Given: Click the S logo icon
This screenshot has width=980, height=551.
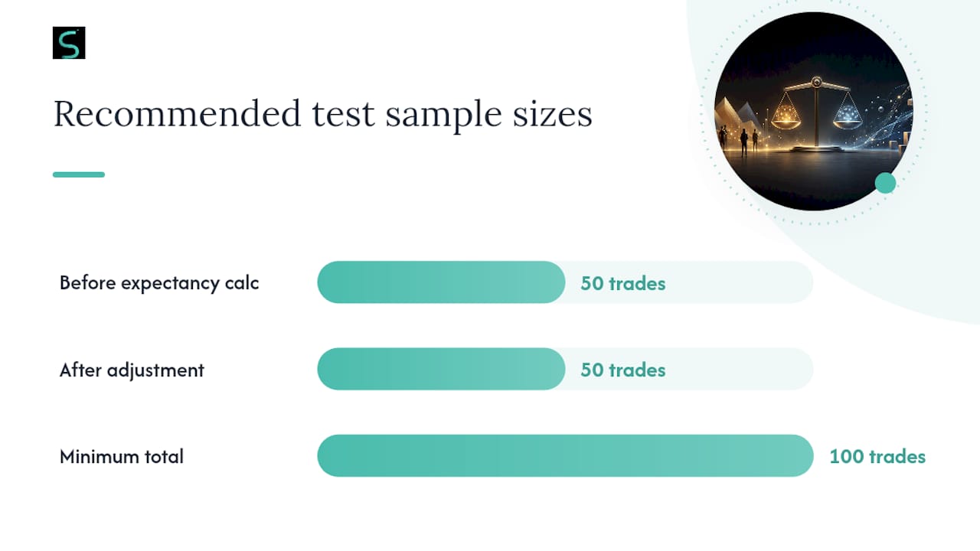Looking at the screenshot, I should (x=69, y=43).
